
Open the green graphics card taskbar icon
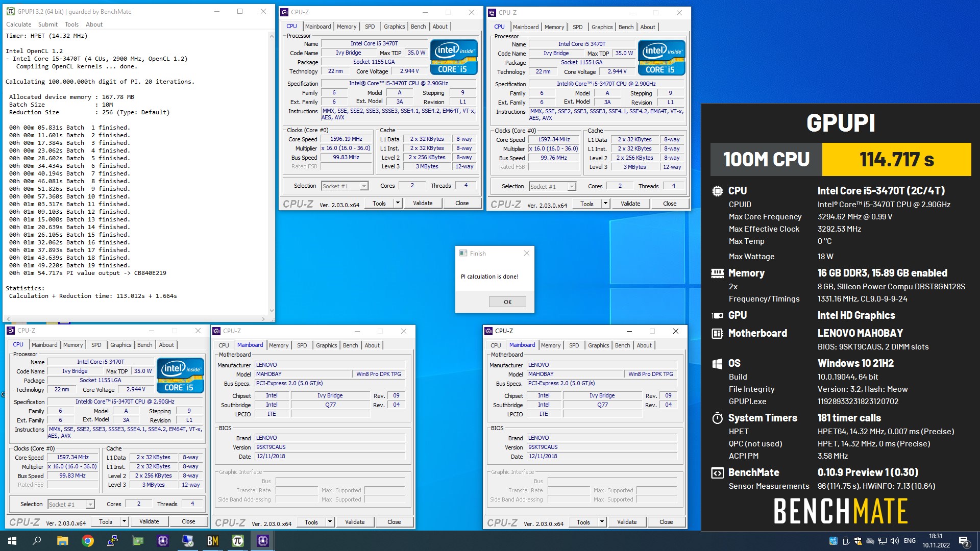click(138, 541)
